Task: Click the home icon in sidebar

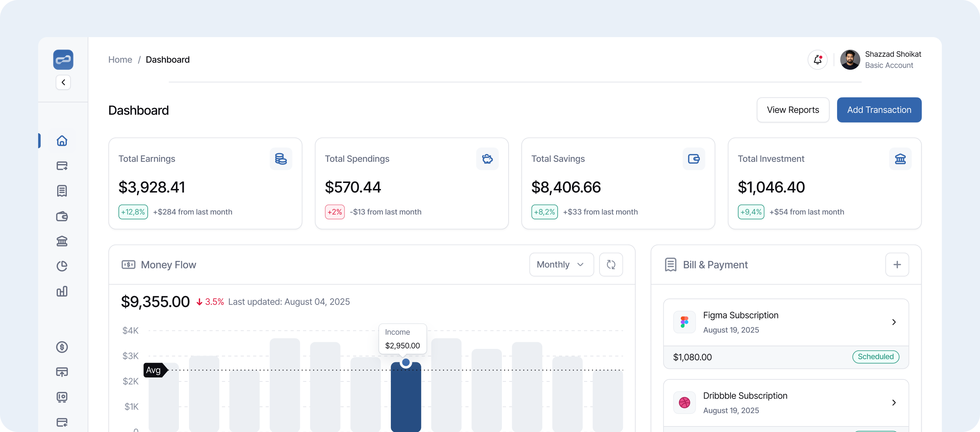Action: (x=62, y=141)
